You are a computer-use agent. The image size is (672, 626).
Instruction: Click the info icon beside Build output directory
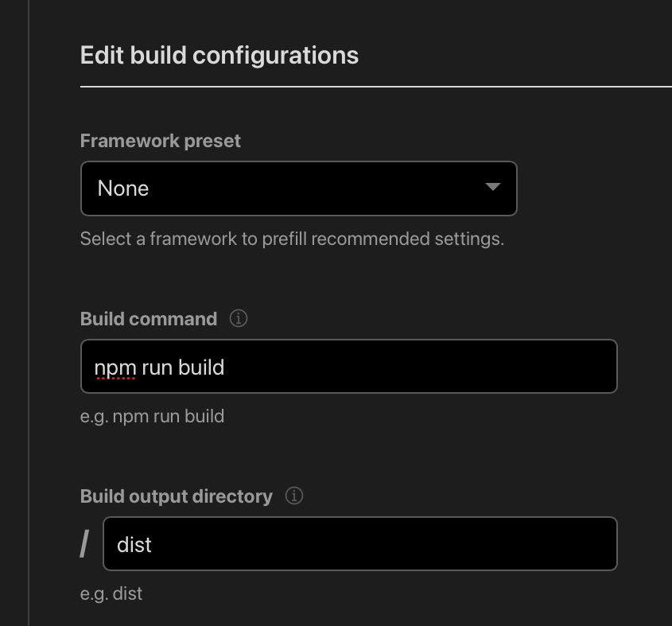coord(294,496)
